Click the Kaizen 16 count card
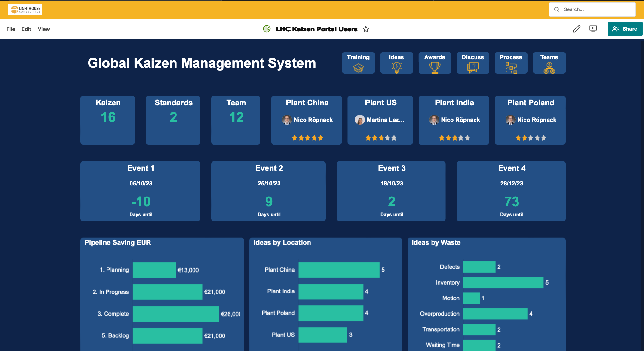 click(108, 120)
